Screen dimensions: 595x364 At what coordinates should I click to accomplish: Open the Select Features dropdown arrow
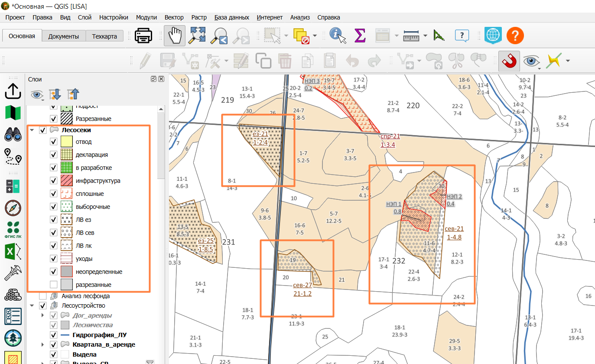[286, 36]
